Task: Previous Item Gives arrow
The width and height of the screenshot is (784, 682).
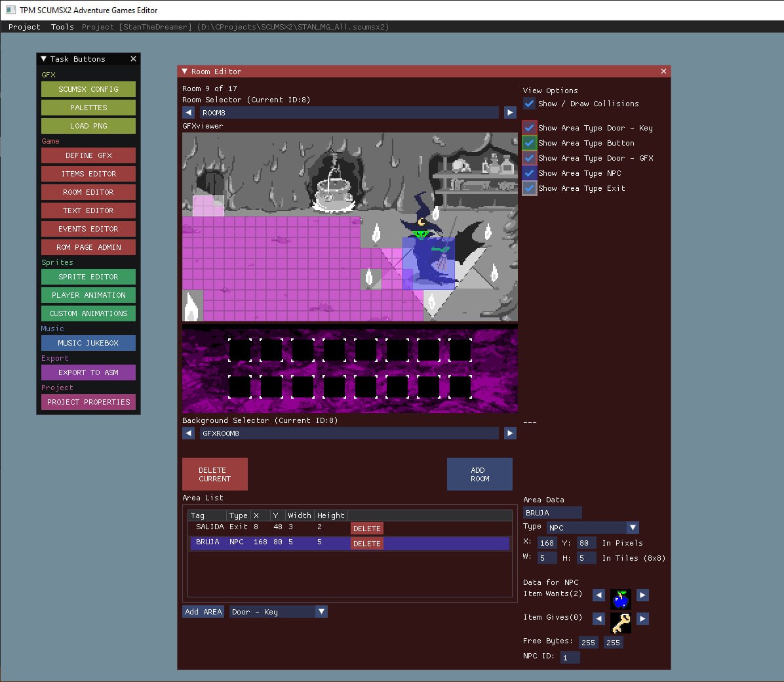Action: 598,619
